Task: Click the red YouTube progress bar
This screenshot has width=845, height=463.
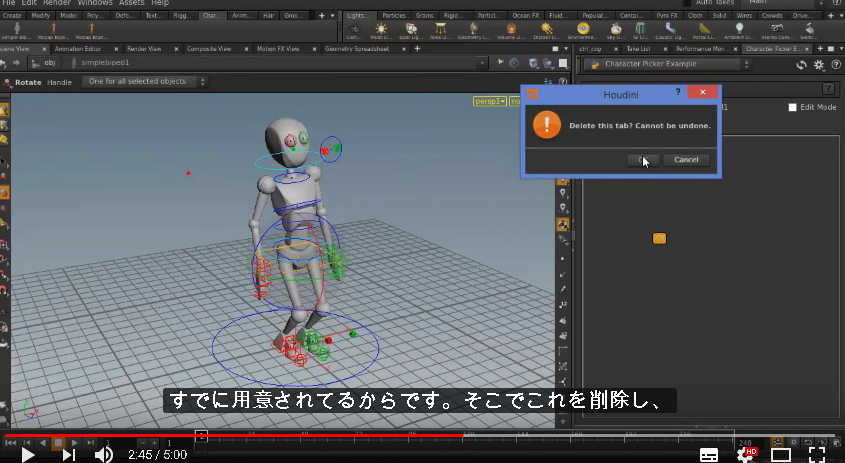Action: (233, 435)
